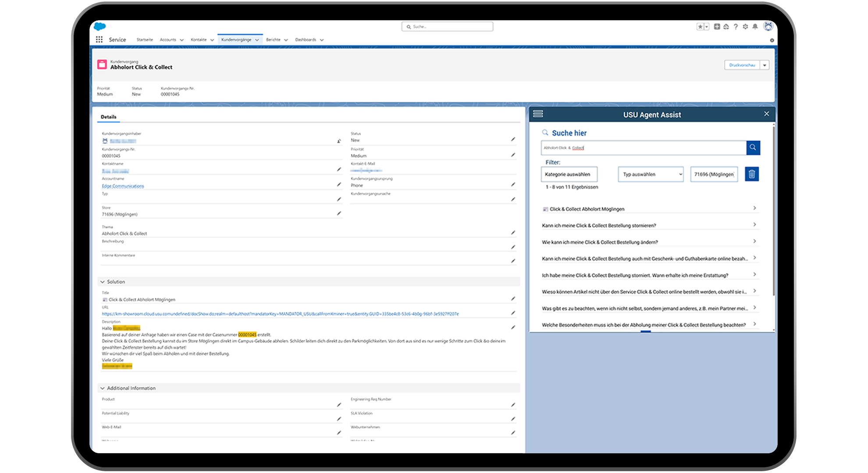Open the Trailhead guidance icon

(x=726, y=27)
